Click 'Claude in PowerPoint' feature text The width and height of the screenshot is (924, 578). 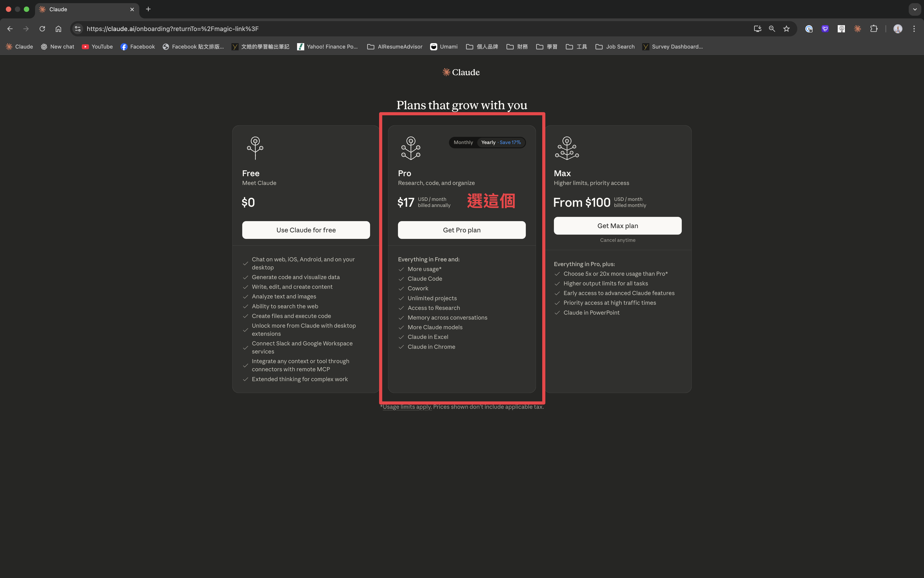pos(591,312)
